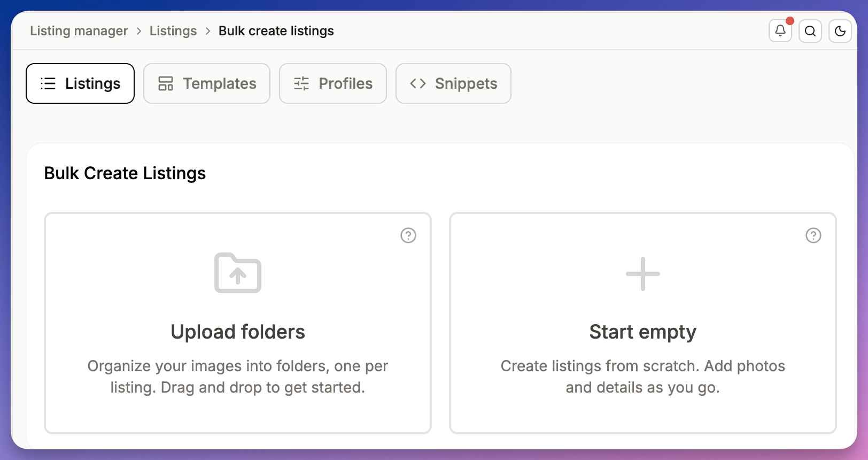Switch to the Snippets tab

coord(453,83)
